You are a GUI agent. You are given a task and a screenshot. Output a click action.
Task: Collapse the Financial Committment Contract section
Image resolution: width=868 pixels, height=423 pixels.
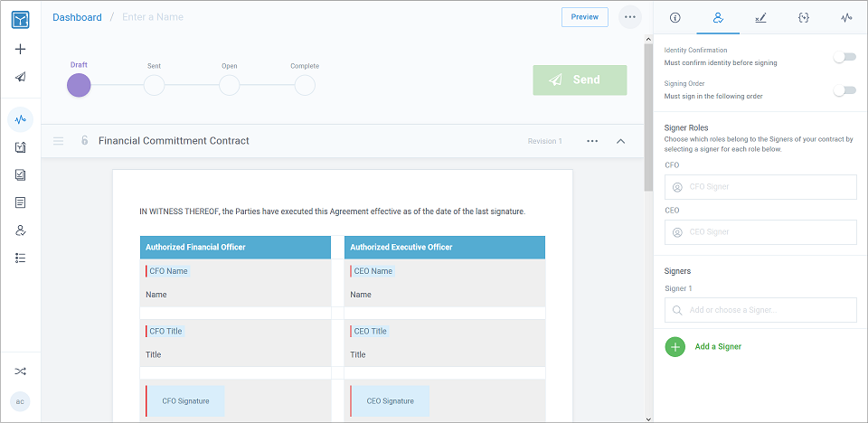coord(621,141)
